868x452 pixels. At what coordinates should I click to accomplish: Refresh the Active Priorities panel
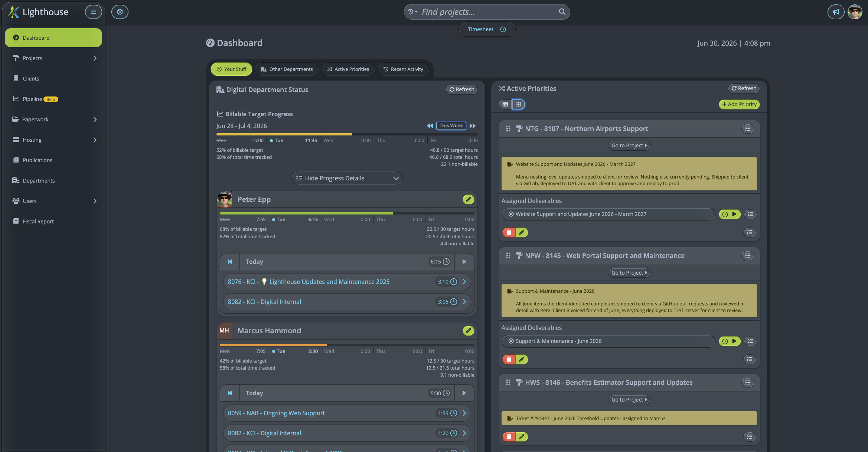(744, 88)
